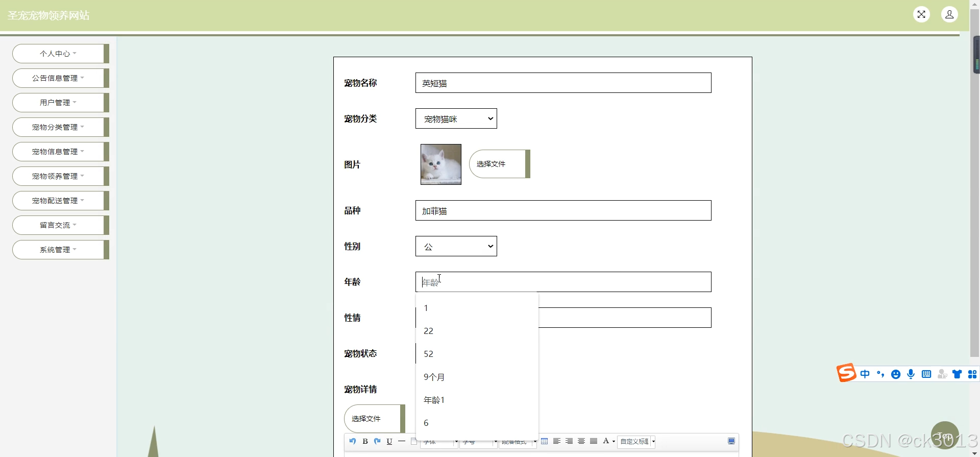980x457 pixels.
Task: Center text in the editor
Action: 581,441
